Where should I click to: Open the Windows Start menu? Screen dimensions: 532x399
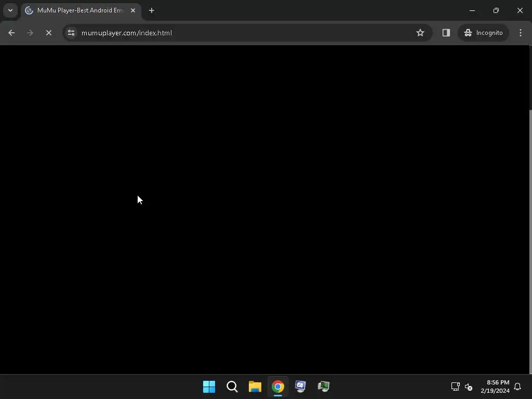tap(209, 387)
